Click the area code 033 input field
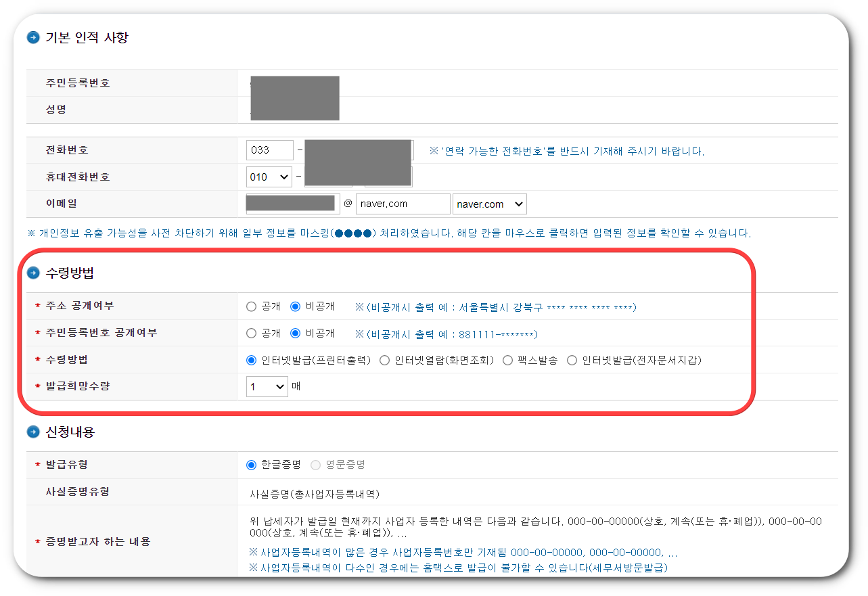 269,150
